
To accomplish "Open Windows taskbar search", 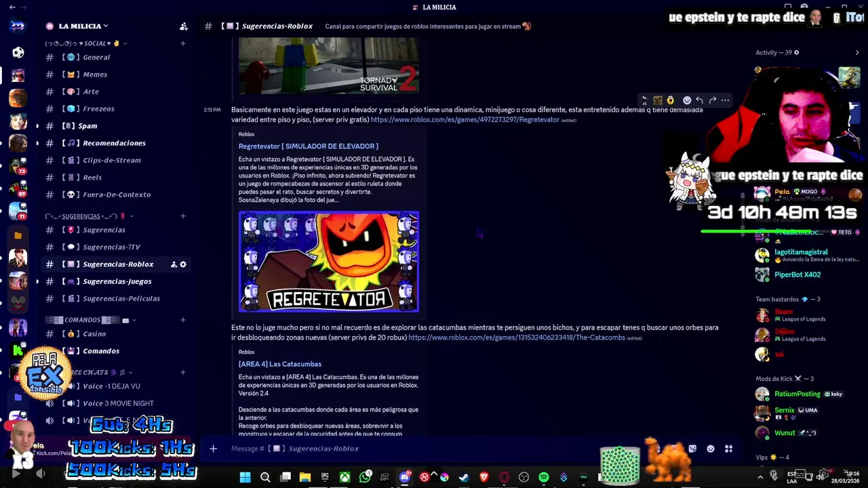I will 265,477.
